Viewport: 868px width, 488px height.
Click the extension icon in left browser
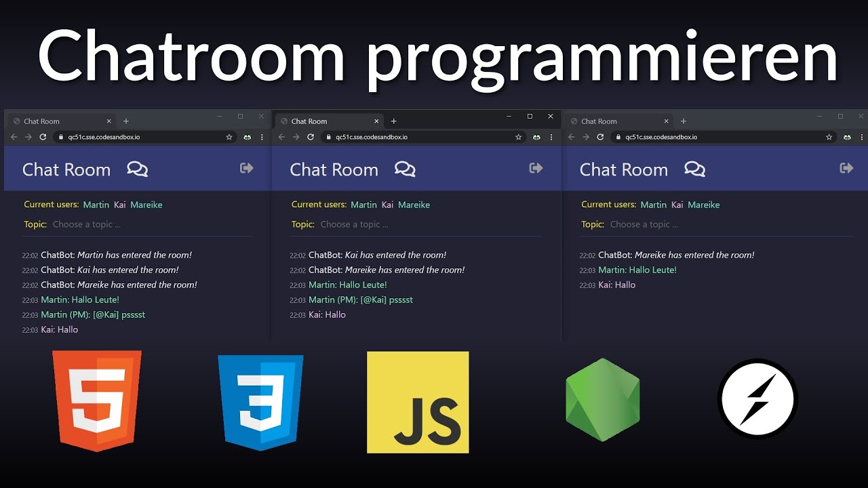[247, 137]
